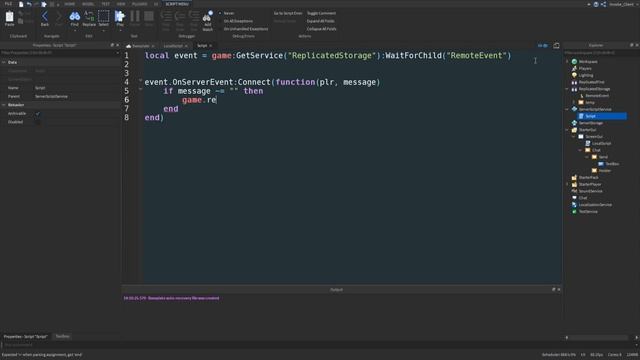Open the PLUGINS ribbon tab

[140, 4]
